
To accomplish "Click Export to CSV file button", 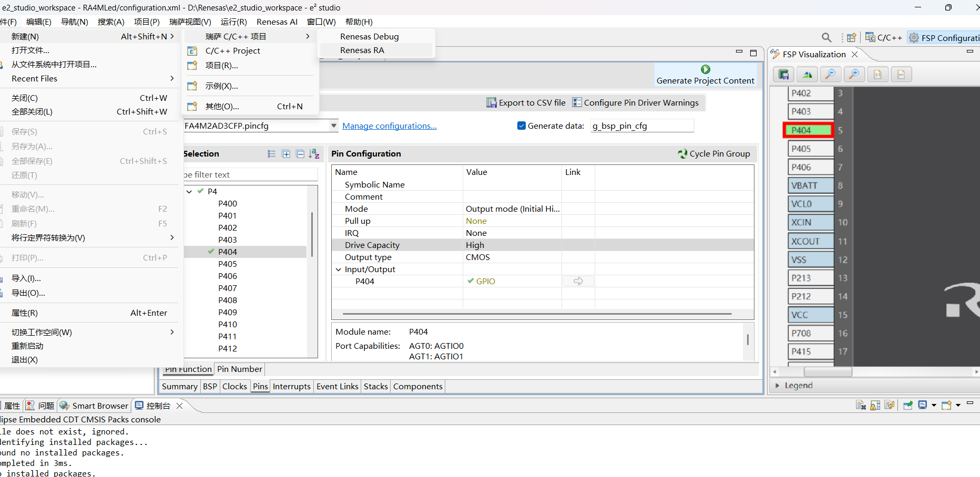I will 526,102.
